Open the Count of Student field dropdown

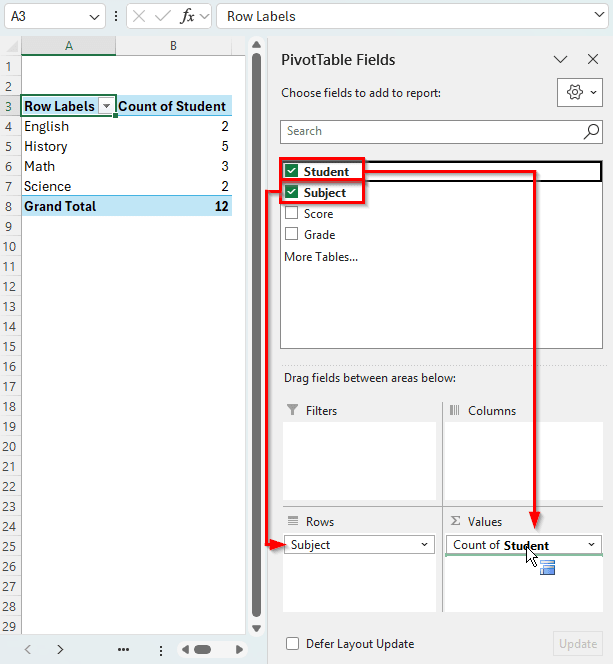(x=591, y=545)
